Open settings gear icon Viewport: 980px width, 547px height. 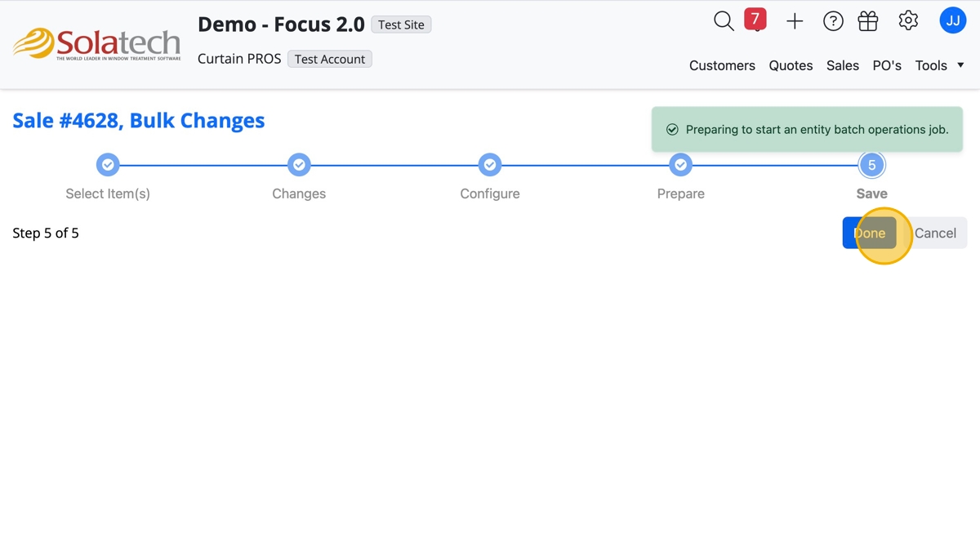(908, 21)
